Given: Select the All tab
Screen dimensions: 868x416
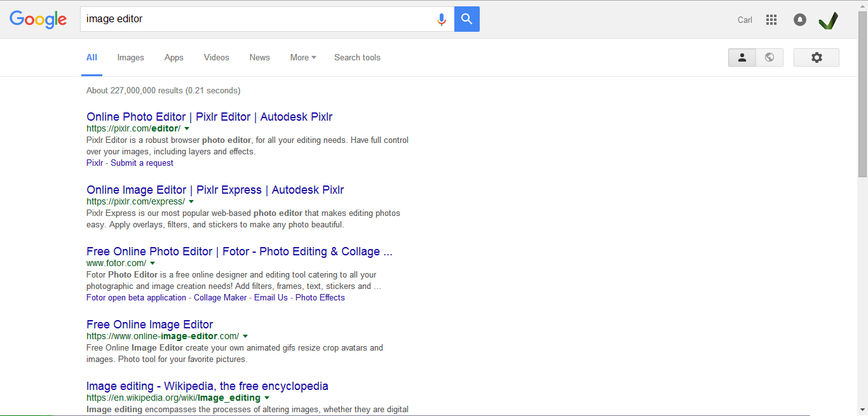Looking at the screenshot, I should (92, 57).
